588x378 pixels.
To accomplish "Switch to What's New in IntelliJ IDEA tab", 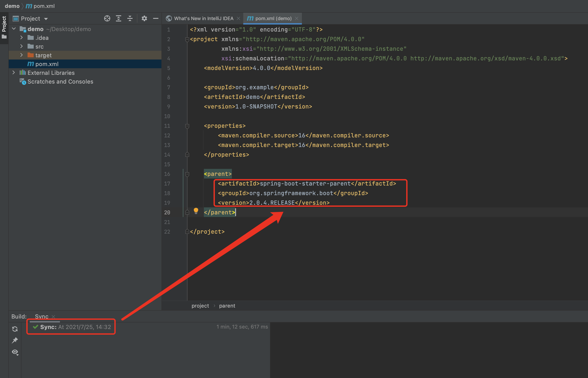I will (x=203, y=18).
